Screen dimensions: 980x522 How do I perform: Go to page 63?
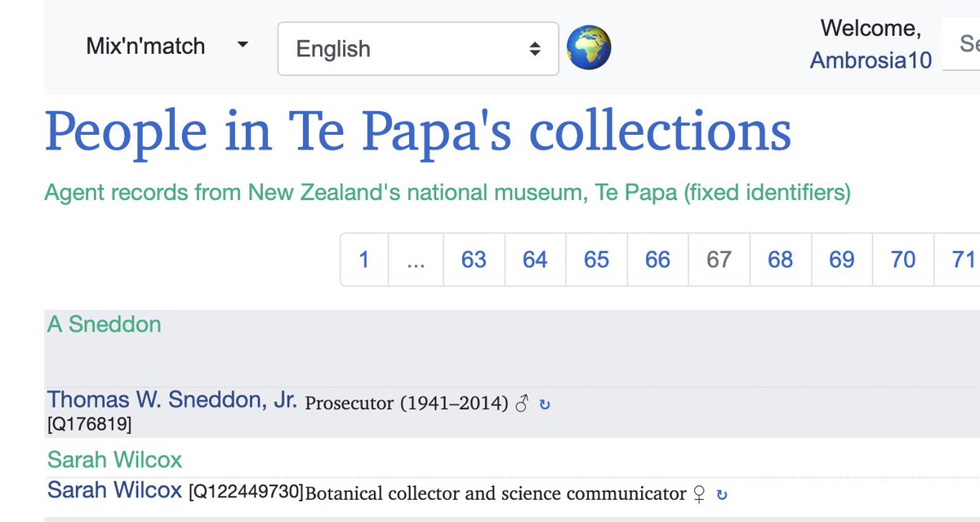[474, 260]
